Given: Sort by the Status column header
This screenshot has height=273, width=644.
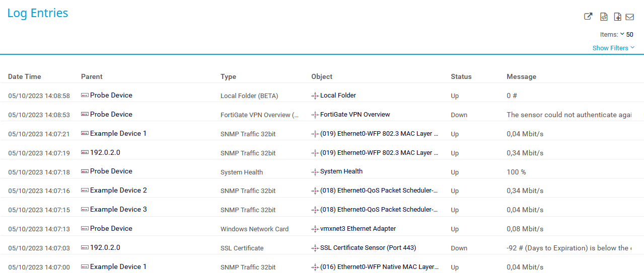Looking at the screenshot, I should [x=461, y=77].
